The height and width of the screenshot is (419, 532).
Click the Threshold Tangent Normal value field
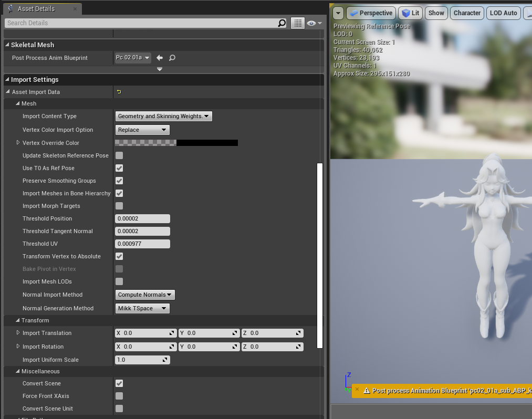pyautogui.click(x=142, y=231)
